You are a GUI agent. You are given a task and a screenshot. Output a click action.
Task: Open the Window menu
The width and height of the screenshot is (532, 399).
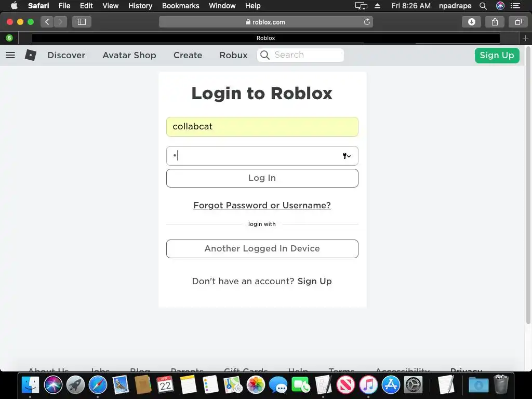[x=222, y=6]
